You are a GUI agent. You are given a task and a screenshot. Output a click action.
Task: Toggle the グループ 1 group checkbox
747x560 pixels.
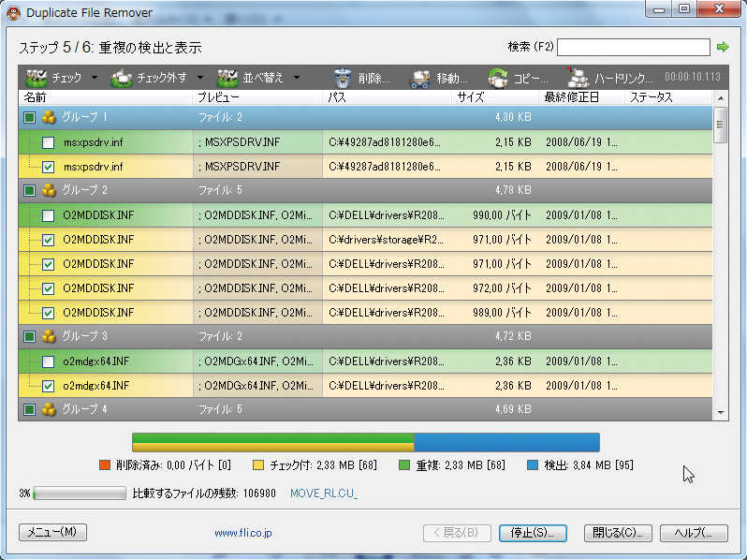tap(30, 117)
